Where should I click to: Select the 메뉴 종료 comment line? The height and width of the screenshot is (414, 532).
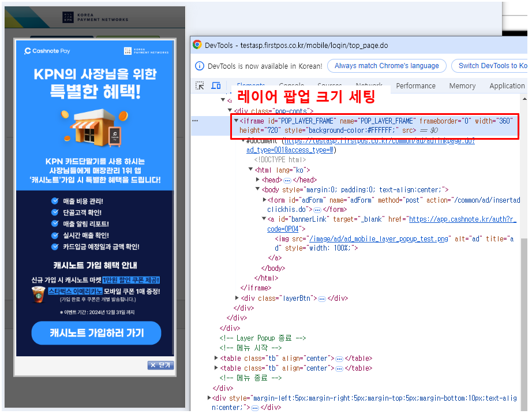tap(250, 378)
